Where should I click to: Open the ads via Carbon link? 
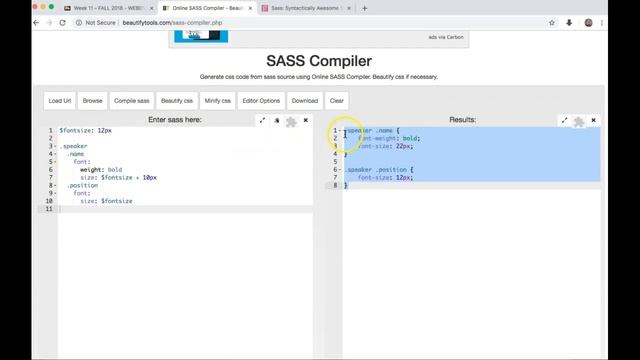(x=446, y=37)
